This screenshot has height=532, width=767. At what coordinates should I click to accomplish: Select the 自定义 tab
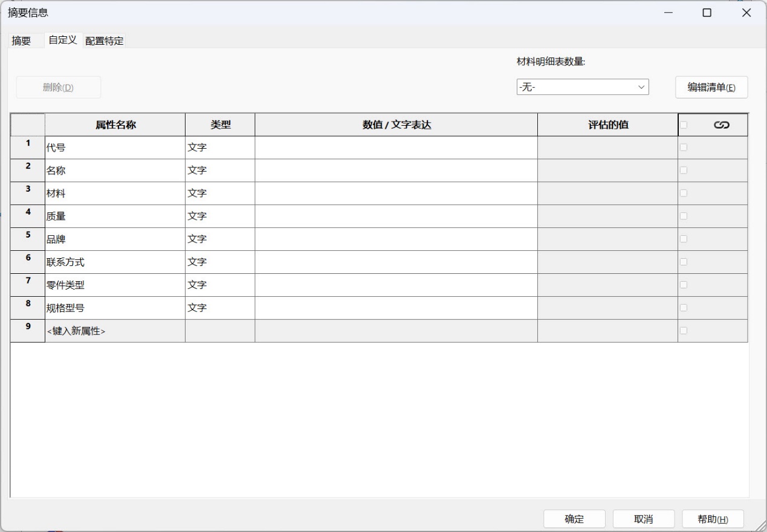coord(63,40)
